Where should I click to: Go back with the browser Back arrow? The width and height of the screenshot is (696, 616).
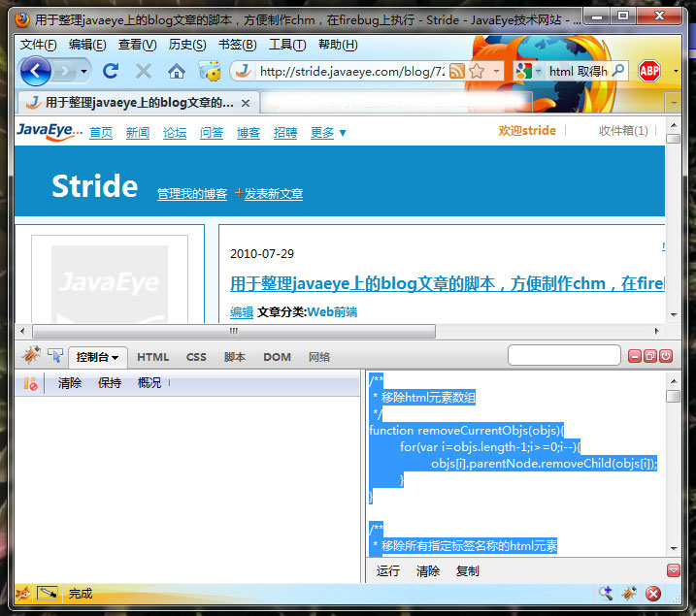(x=36, y=71)
